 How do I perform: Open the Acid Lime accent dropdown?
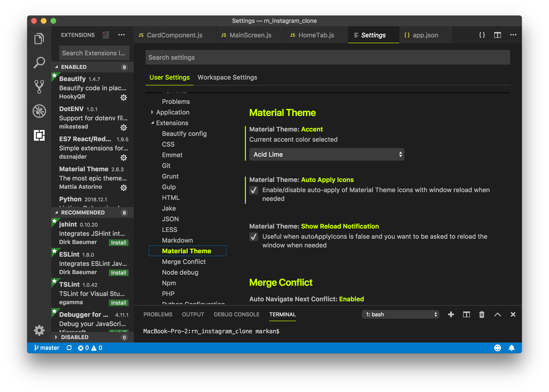(x=326, y=154)
